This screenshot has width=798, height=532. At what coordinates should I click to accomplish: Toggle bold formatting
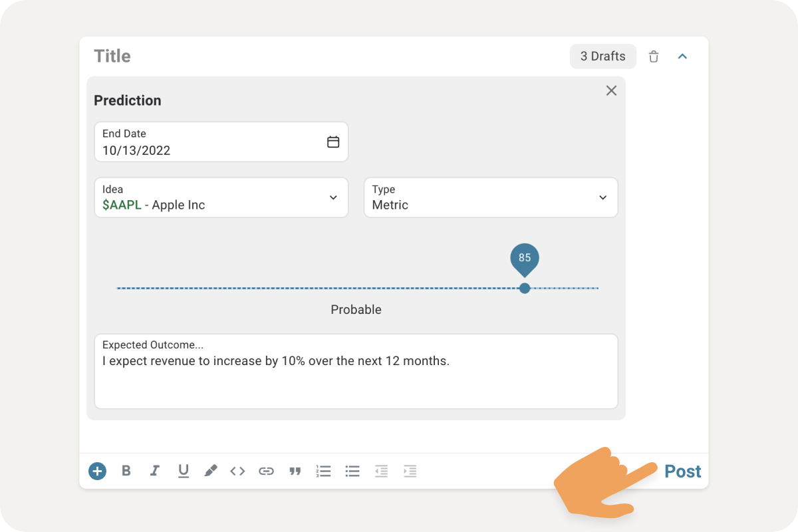tap(126, 471)
